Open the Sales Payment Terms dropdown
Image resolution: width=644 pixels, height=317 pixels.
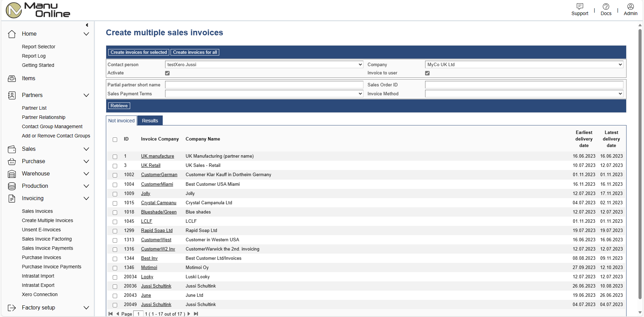[264, 94]
